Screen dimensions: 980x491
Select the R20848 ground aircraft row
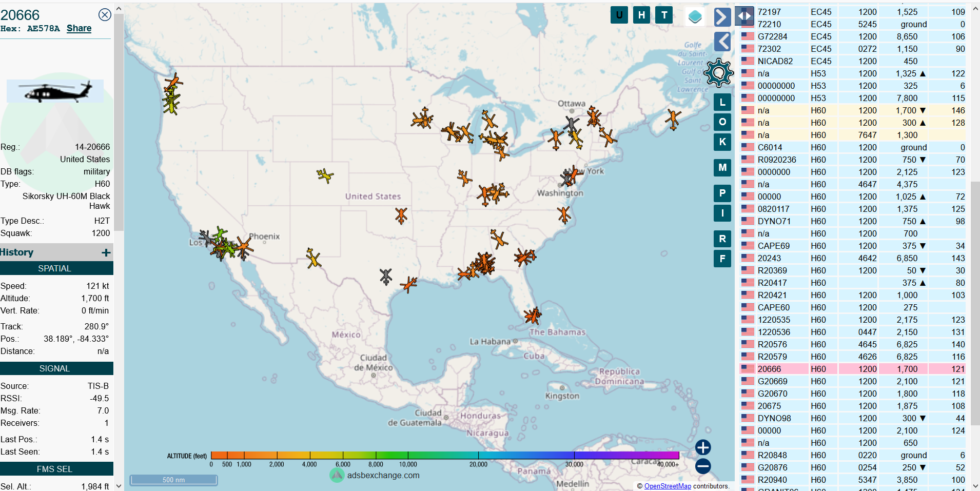[x=853, y=455]
